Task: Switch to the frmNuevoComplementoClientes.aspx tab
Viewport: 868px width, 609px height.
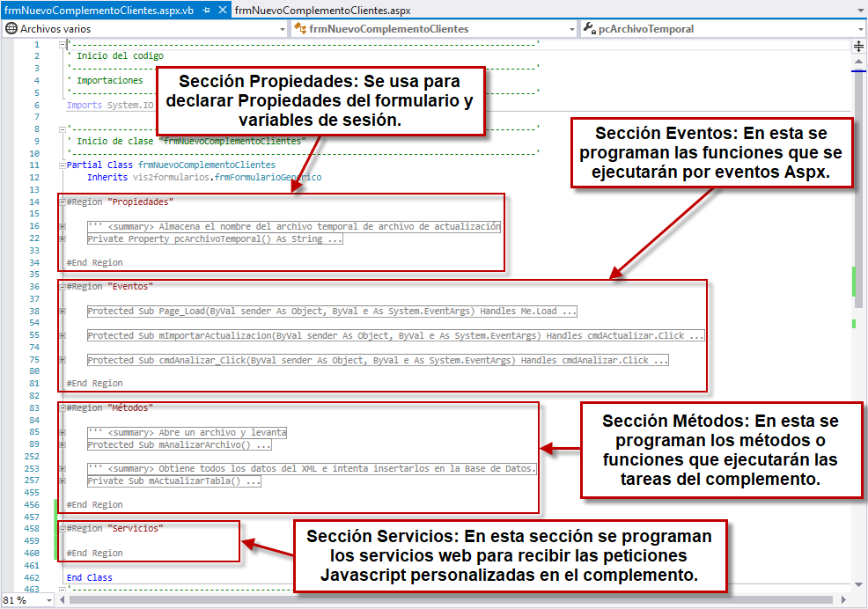Action: coord(323,10)
